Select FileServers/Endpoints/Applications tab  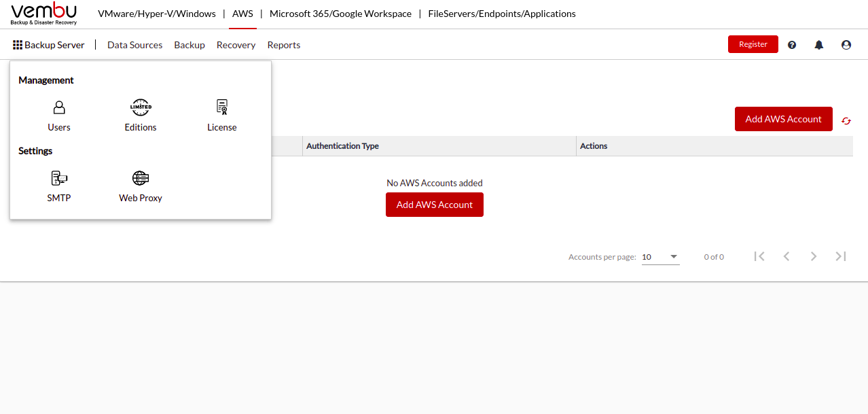pyautogui.click(x=502, y=14)
